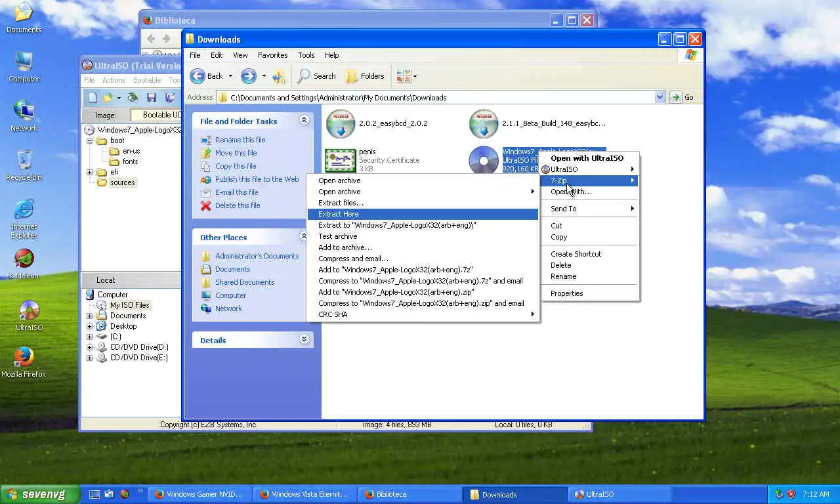Open the Send To submenu

(x=589, y=209)
